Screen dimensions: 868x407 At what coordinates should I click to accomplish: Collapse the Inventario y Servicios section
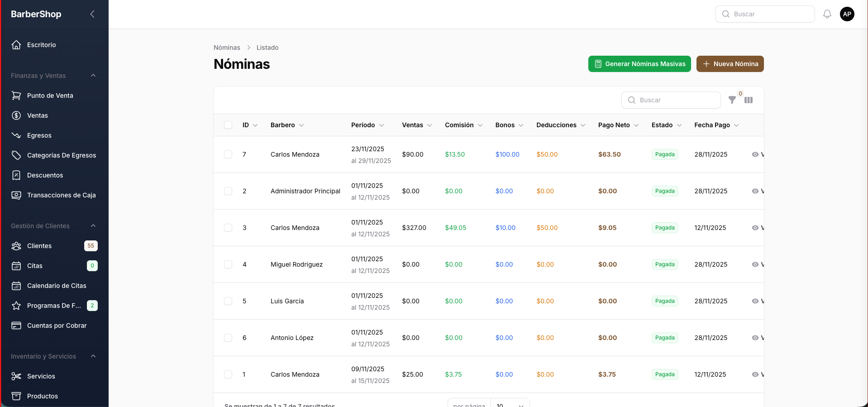tap(93, 356)
